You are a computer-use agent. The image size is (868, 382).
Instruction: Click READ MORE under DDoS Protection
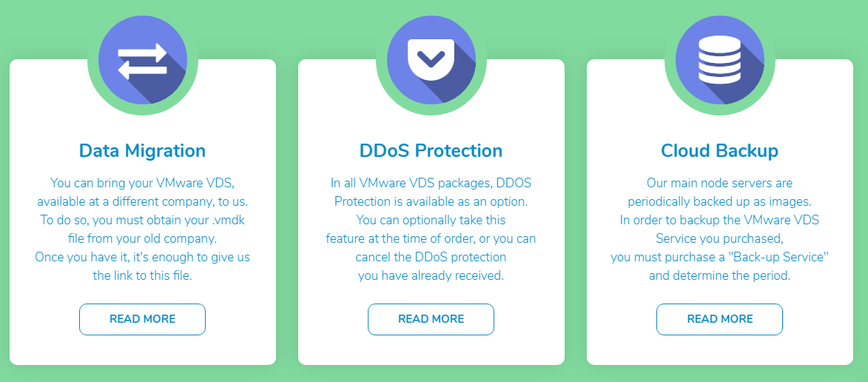click(431, 319)
